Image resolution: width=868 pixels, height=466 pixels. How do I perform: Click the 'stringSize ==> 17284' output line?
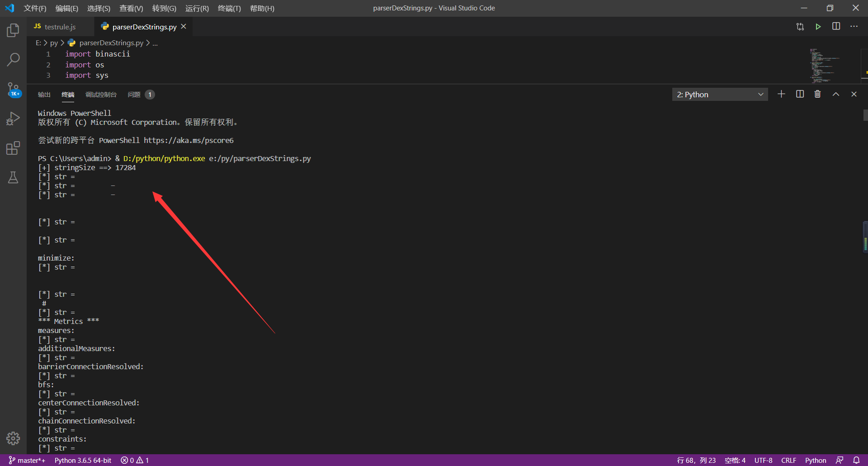click(x=87, y=167)
